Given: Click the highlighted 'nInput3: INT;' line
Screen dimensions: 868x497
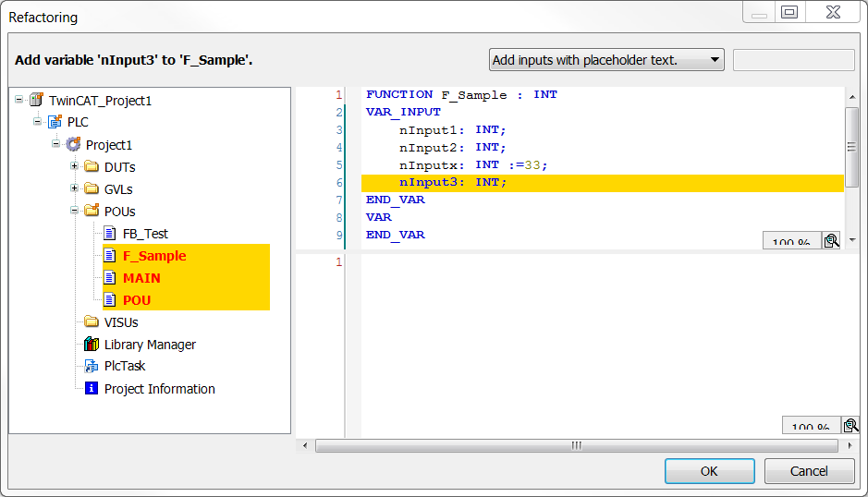Looking at the screenshot, I should point(603,183).
